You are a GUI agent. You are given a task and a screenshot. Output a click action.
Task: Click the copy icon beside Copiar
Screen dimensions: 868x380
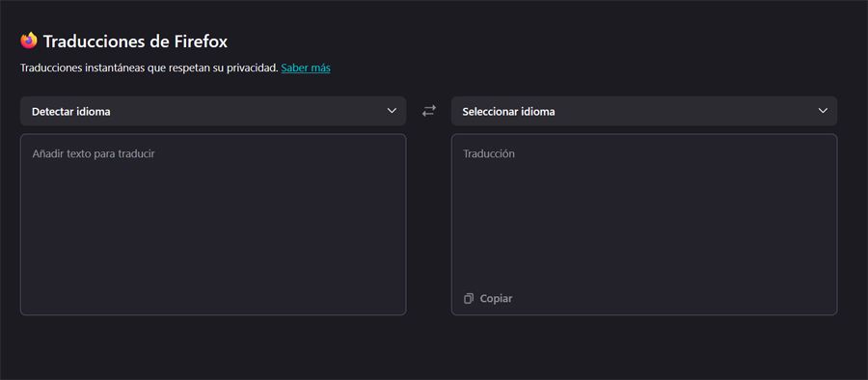point(469,299)
